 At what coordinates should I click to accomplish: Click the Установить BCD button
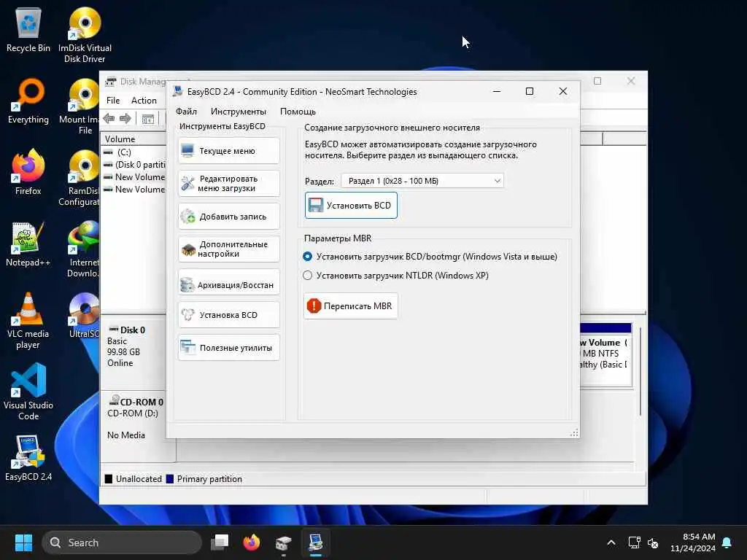351,205
